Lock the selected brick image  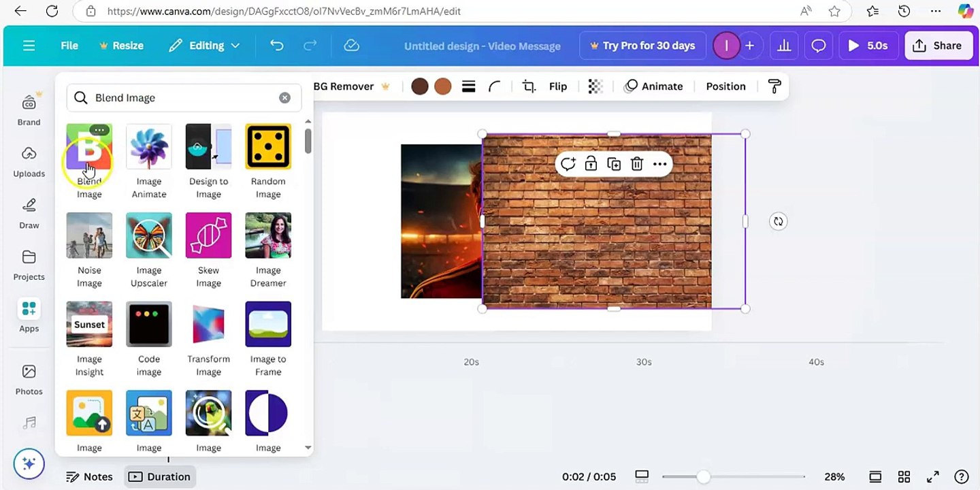click(x=591, y=164)
